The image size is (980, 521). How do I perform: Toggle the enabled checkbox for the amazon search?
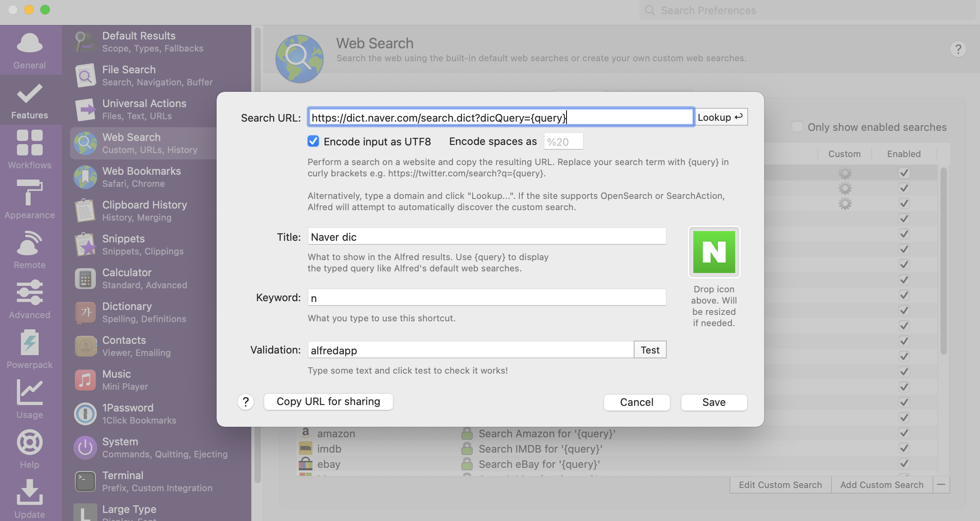coord(904,433)
